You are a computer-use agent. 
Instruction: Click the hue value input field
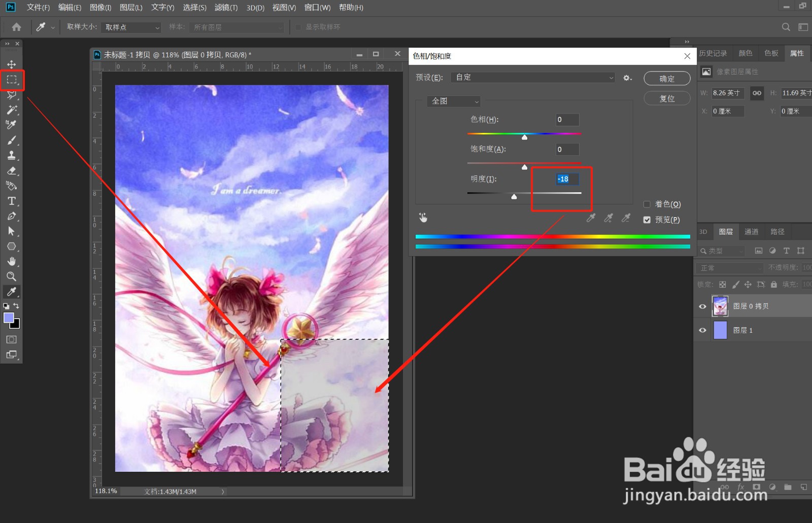point(567,120)
